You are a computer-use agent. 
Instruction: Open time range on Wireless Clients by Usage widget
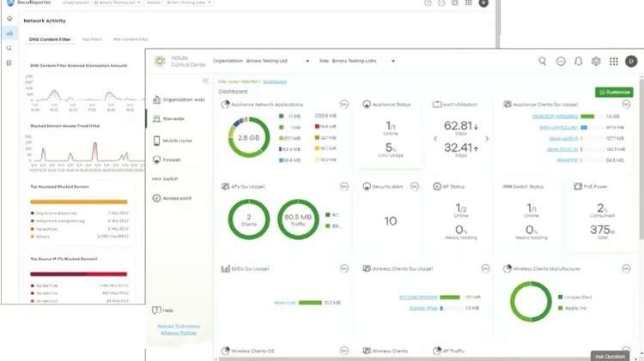[485, 268]
